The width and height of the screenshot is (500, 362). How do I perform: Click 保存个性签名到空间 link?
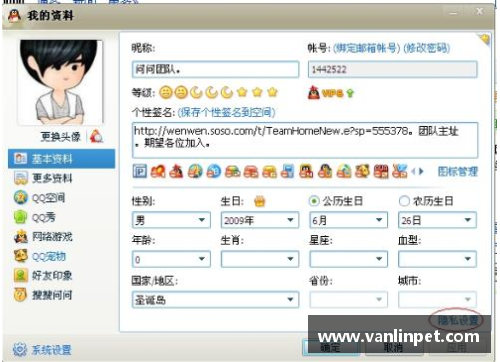point(227,112)
